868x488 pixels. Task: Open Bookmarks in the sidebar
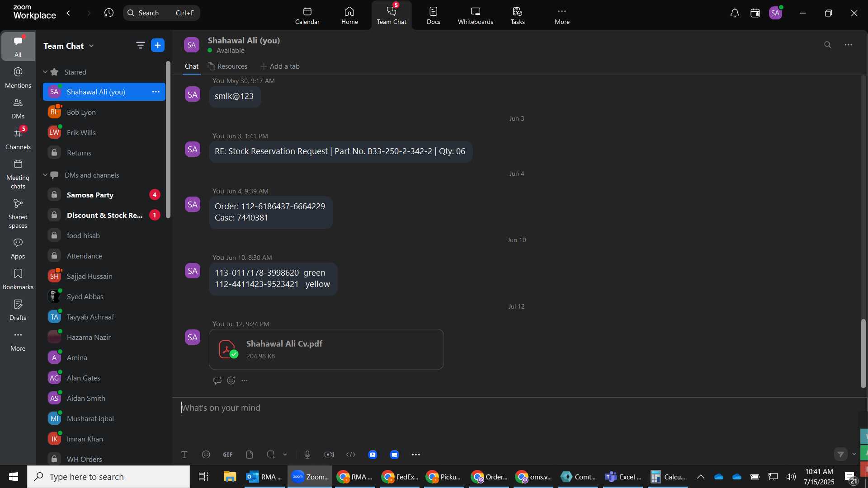18,279
